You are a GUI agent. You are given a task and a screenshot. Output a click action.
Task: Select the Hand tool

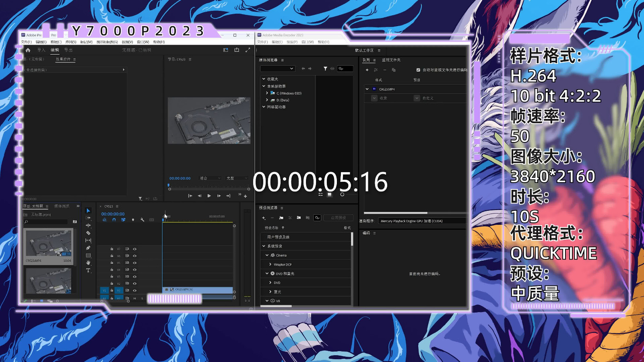(x=88, y=263)
